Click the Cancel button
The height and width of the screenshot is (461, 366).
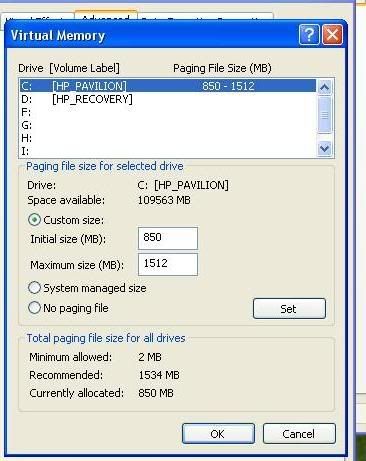(299, 434)
